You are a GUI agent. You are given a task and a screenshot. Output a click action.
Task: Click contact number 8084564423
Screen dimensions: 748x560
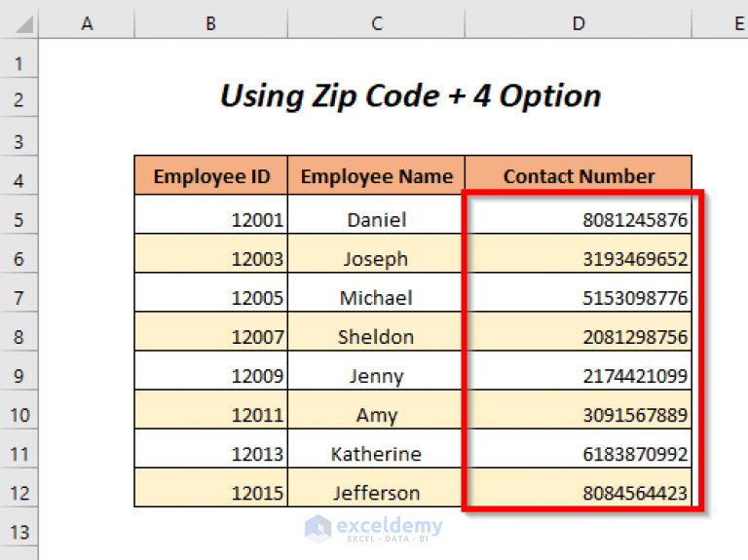tap(579, 488)
